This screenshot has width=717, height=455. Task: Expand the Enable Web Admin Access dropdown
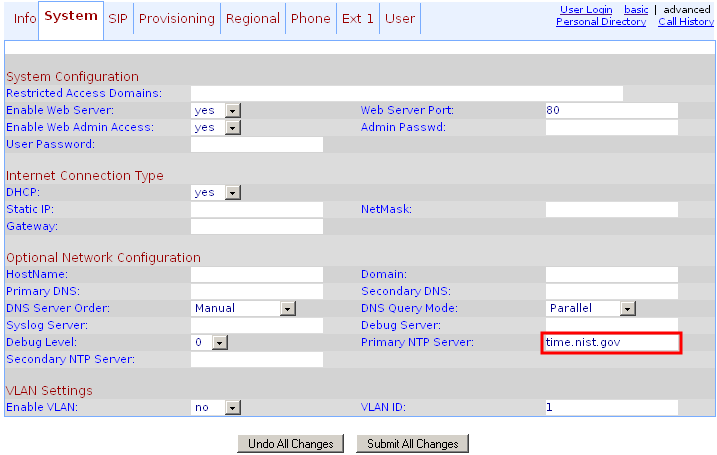click(217, 127)
